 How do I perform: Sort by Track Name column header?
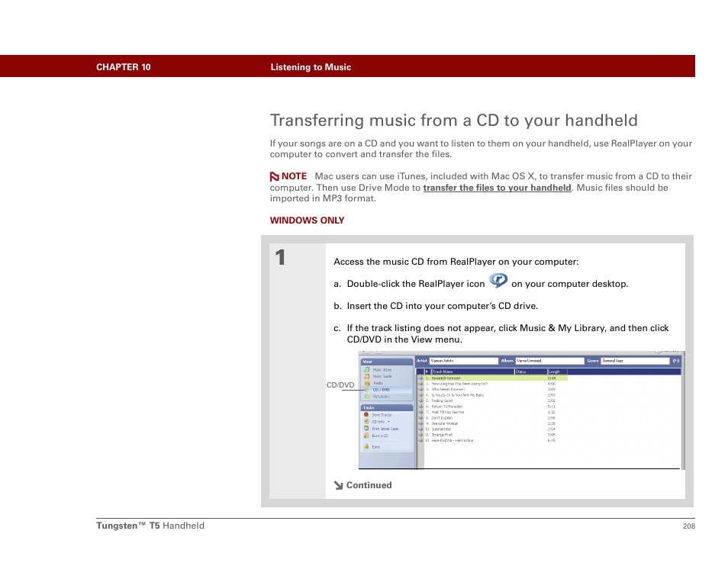[472, 372]
